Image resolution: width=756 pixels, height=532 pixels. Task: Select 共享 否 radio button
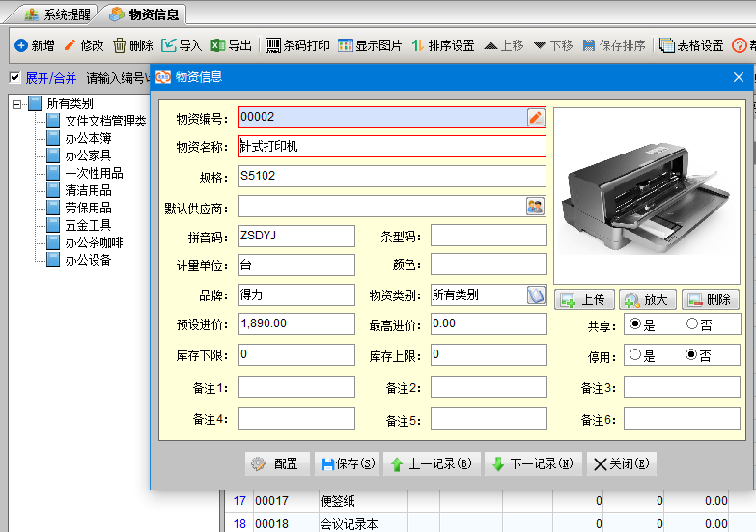click(x=692, y=323)
